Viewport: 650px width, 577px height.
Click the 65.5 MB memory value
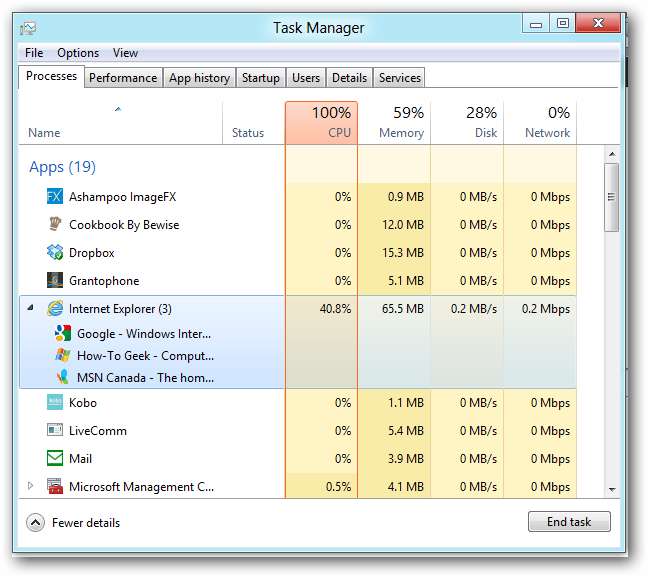point(403,309)
